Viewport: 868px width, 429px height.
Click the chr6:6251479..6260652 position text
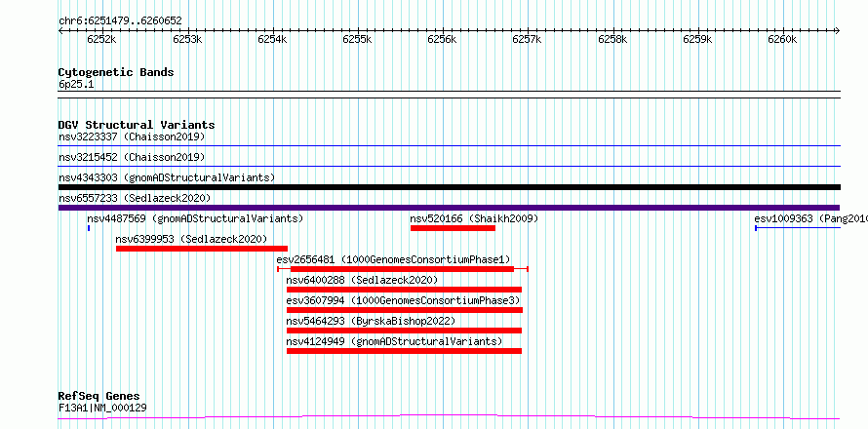coord(120,21)
